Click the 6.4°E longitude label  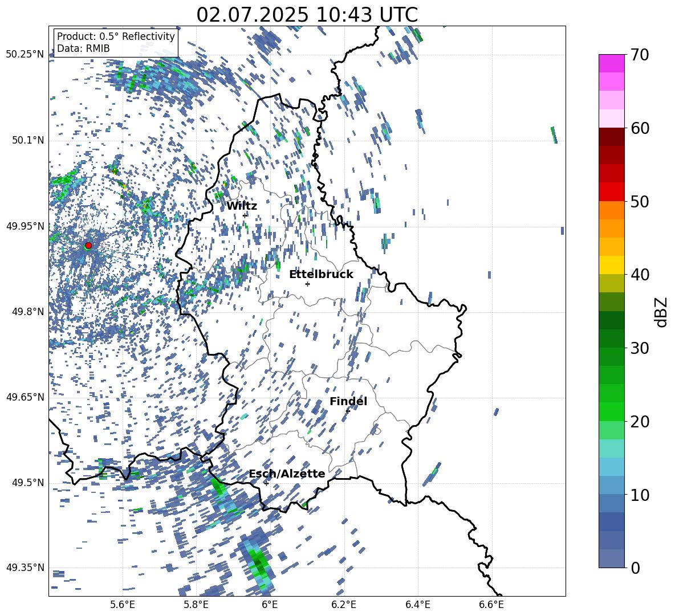[x=417, y=605]
